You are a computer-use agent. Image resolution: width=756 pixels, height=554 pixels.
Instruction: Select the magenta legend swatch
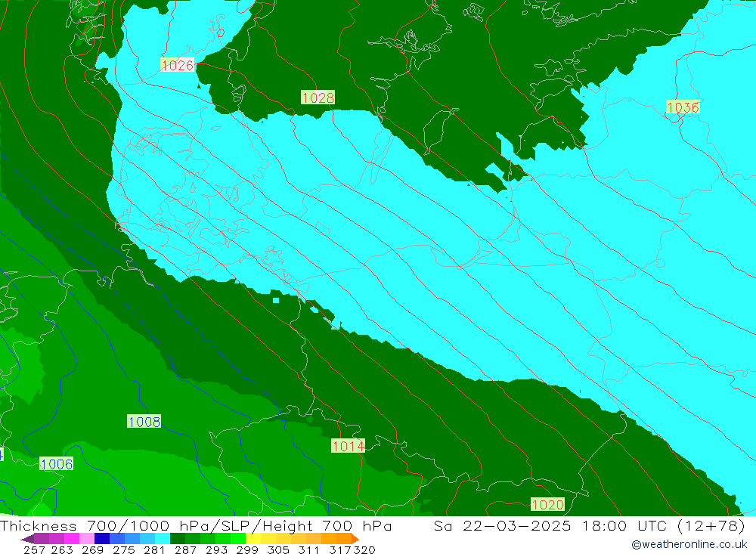71,539
